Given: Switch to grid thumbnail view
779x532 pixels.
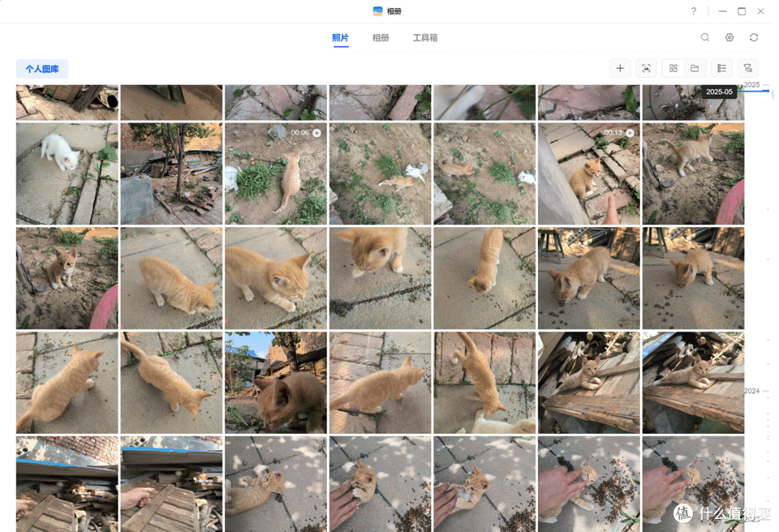Looking at the screenshot, I should pos(674,69).
